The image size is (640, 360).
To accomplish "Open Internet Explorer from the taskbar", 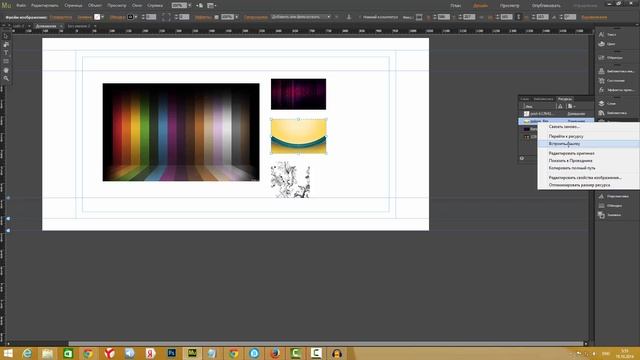I will [x=27, y=353].
